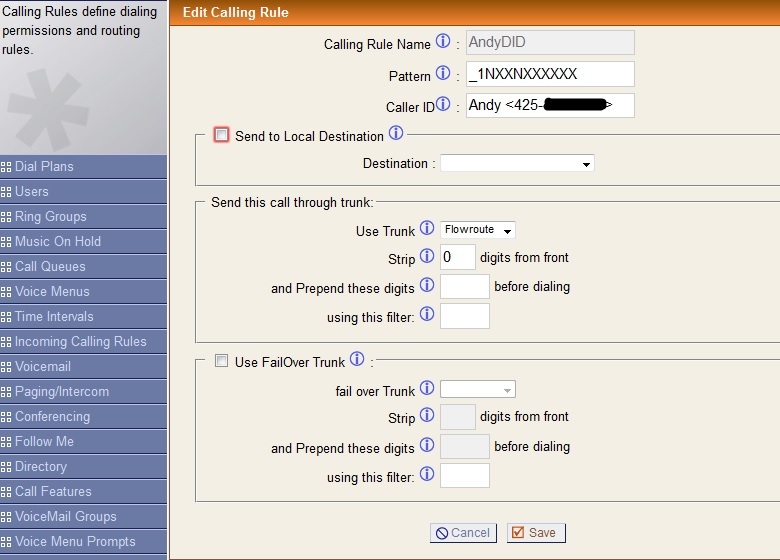Open VoiceMail Groups section

click(84, 516)
